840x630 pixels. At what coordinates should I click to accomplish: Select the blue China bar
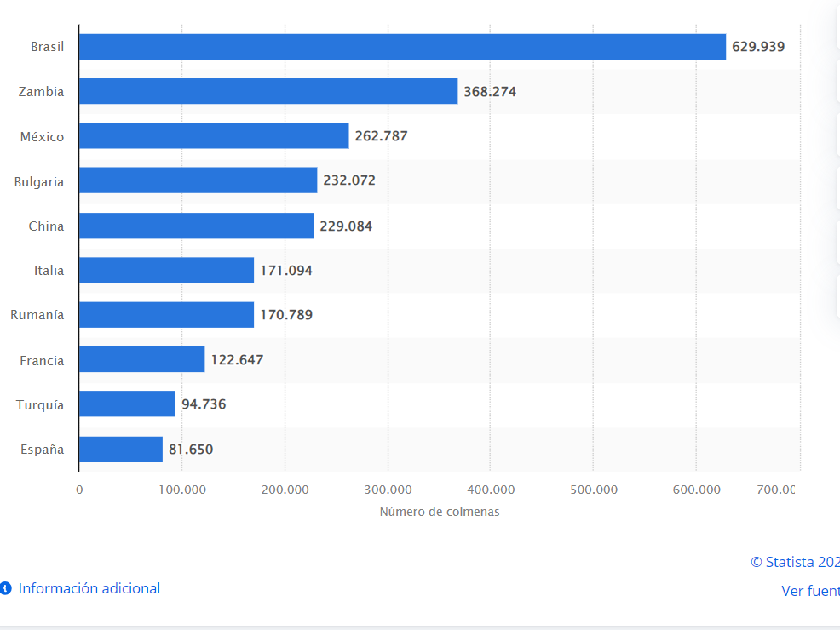tap(196, 226)
